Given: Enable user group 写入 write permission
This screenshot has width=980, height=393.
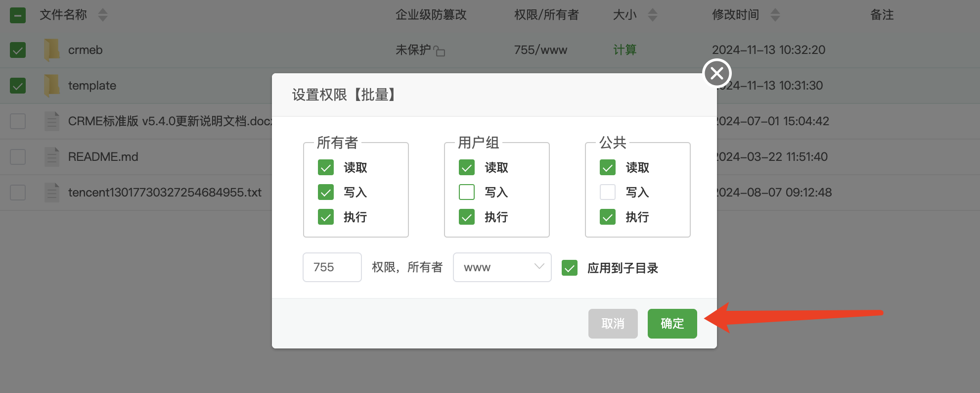Looking at the screenshot, I should [x=467, y=192].
